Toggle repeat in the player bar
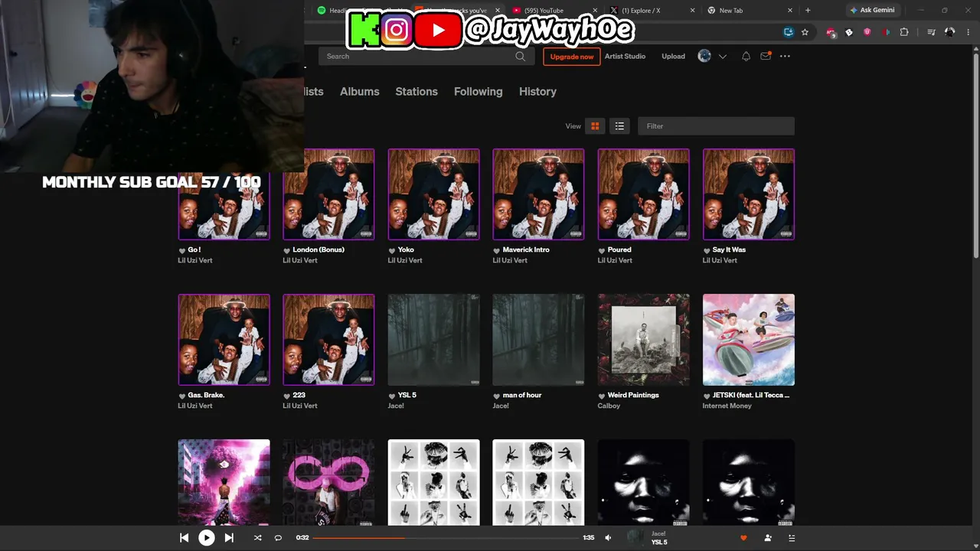The width and height of the screenshot is (980, 551). (x=278, y=538)
